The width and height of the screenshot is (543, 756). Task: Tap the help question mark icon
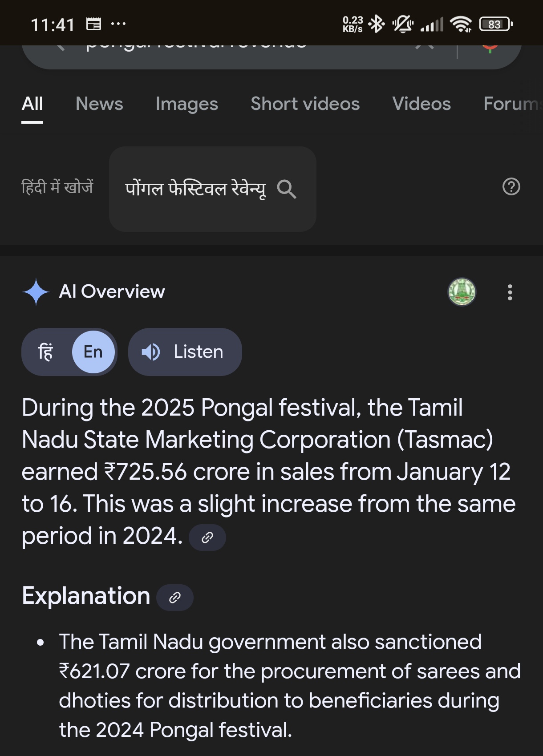tap(511, 186)
